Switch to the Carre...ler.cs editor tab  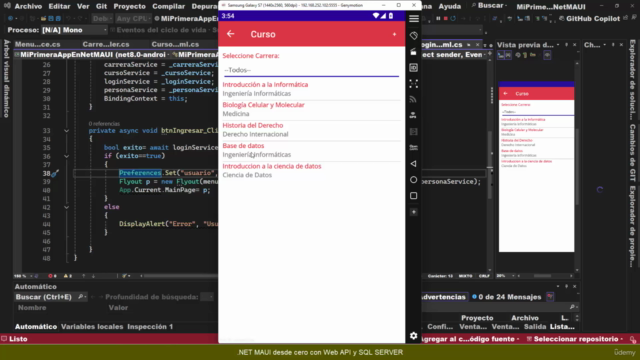point(106,44)
